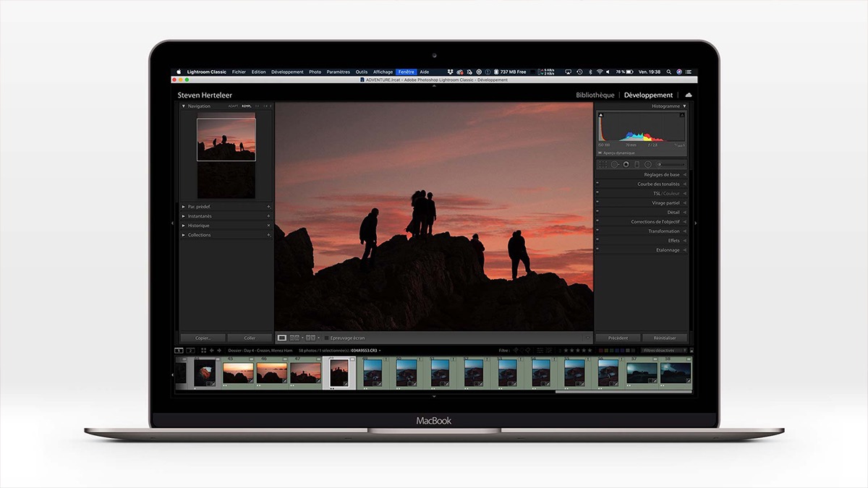Enable the Epreuvage écran checkbox
The height and width of the screenshot is (488, 868).
click(x=327, y=338)
